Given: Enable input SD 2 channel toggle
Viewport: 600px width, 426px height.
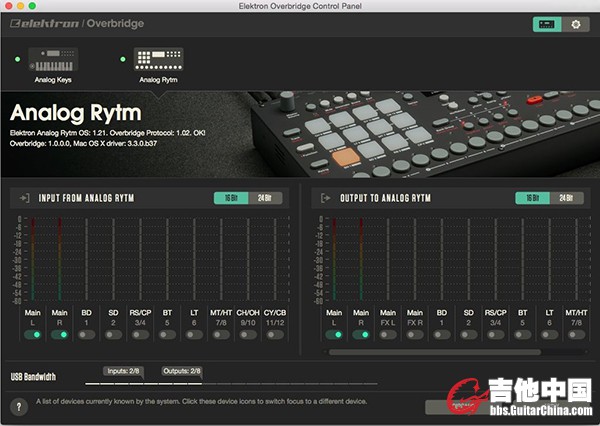Looking at the screenshot, I should click(x=113, y=335).
